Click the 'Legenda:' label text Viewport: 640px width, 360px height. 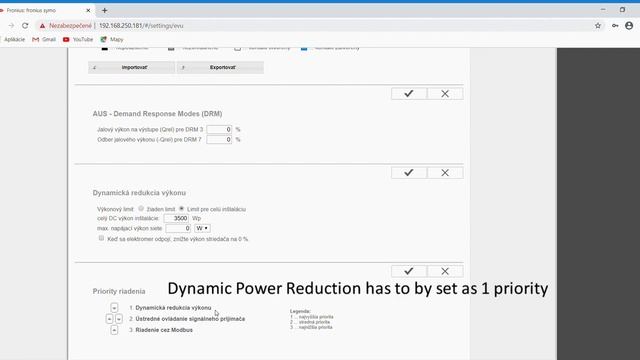click(x=300, y=311)
